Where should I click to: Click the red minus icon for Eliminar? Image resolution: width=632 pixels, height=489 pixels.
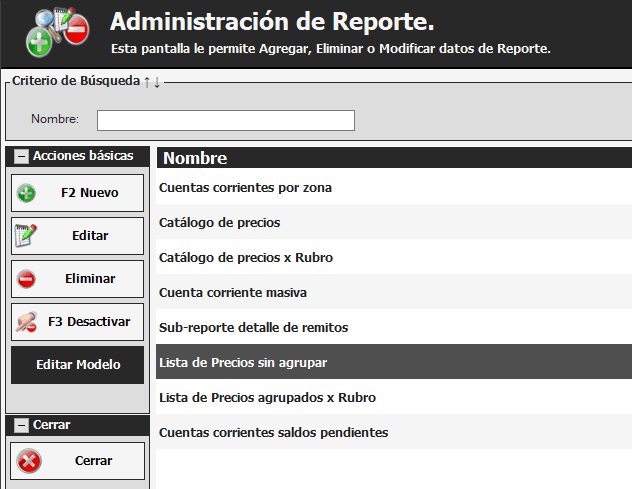click(x=27, y=280)
